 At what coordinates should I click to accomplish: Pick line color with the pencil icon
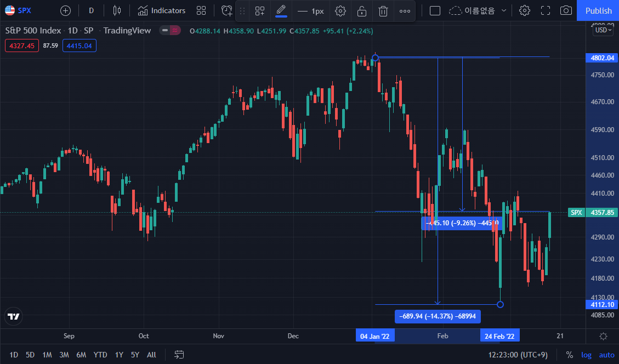click(x=281, y=10)
